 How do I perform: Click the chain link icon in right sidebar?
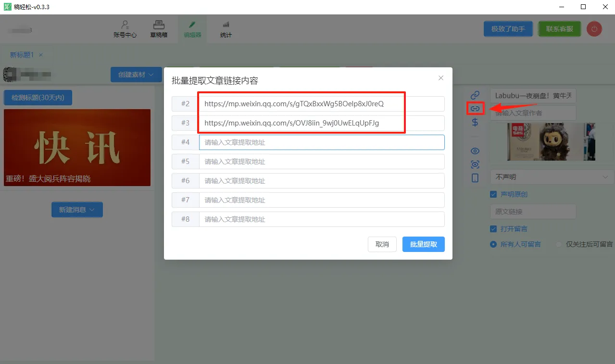[475, 95]
